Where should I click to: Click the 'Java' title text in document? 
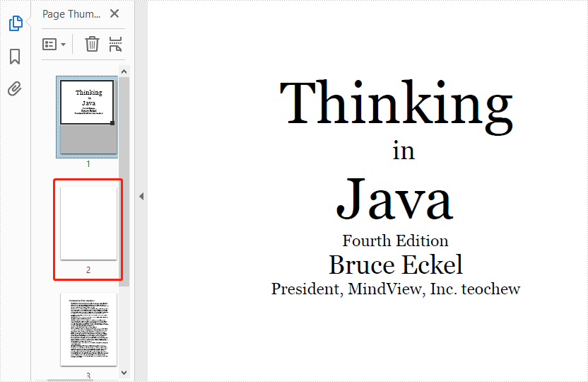point(394,199)
